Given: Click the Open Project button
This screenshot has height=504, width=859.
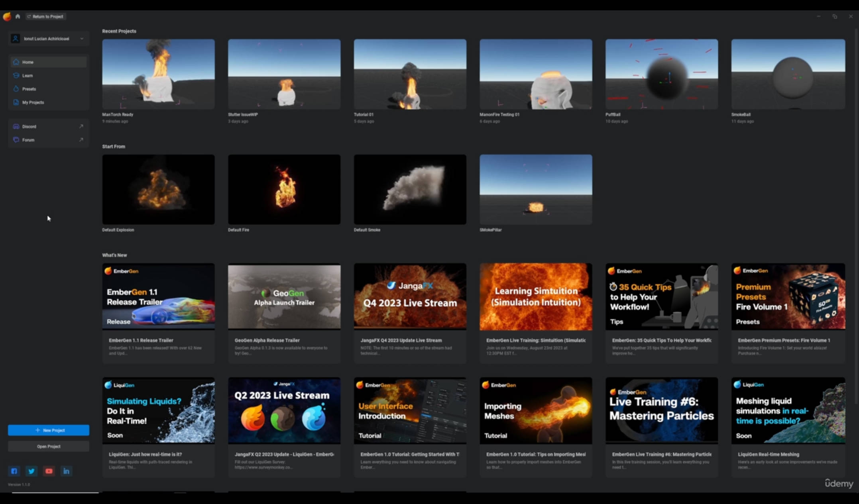Looking at the screenshot, I should 49,447.
